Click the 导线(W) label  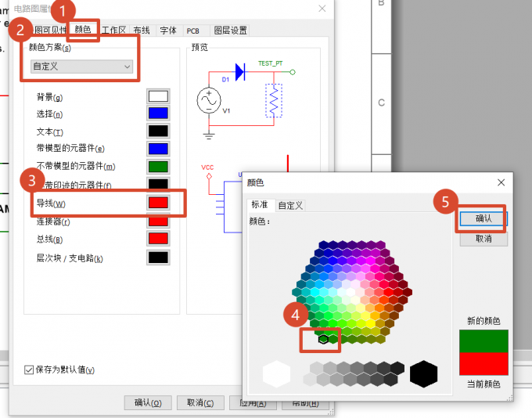(x=51, y=204)
